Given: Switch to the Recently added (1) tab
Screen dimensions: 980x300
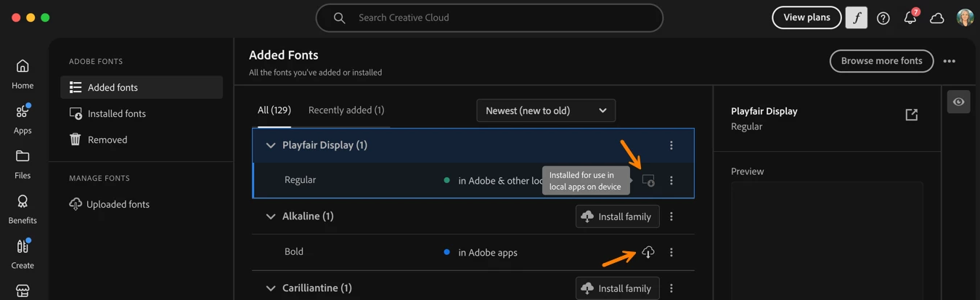Looking at the screenshot, I should [346, 110].
